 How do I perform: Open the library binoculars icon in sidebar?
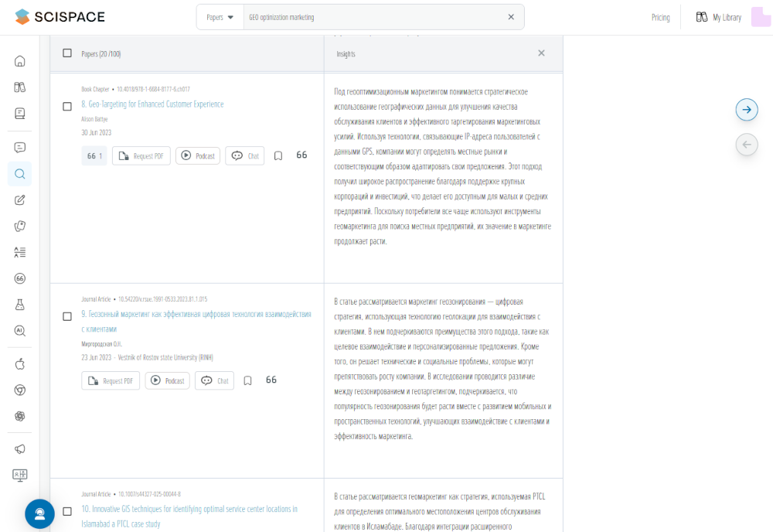[x=20, y=87]
